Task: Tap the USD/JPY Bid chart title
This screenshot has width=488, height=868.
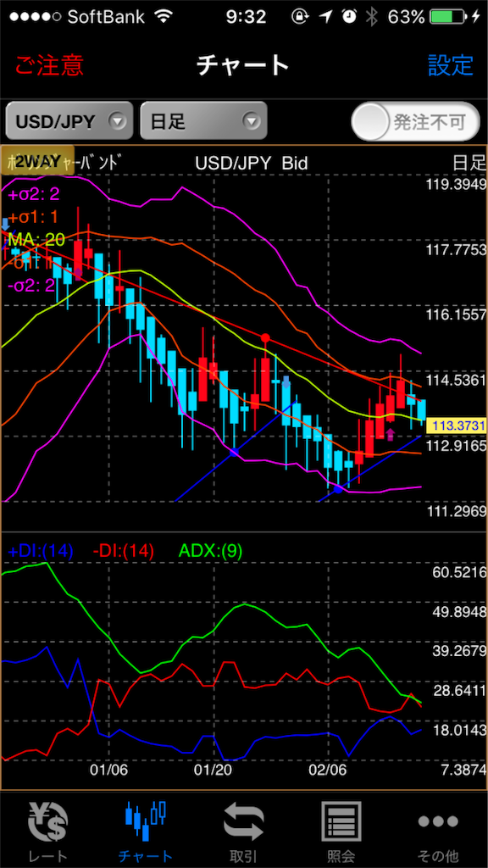Action: coord(251,163)
